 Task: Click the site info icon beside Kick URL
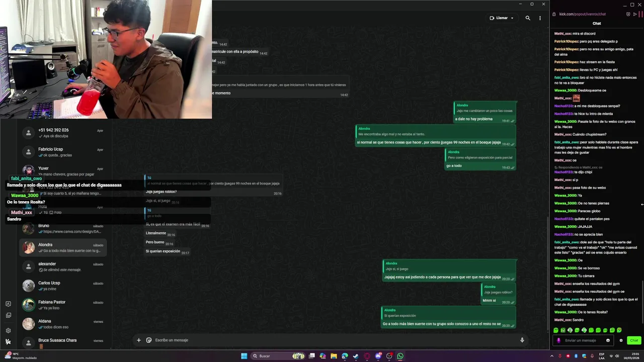pos(554,14)
